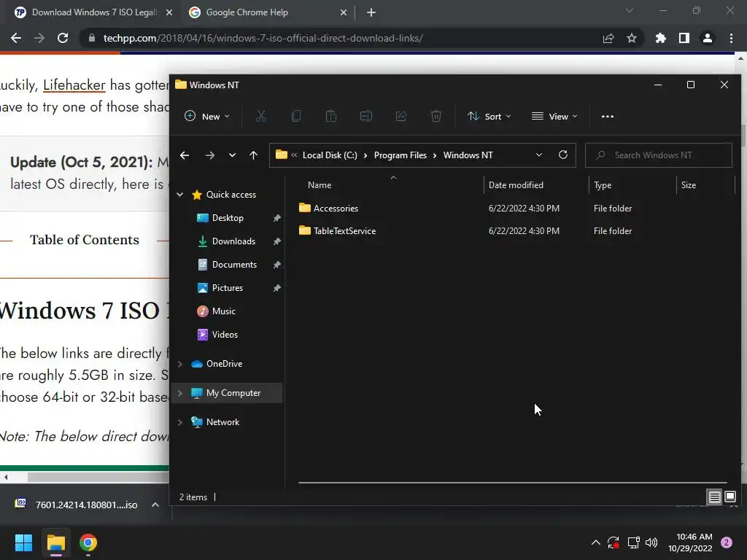The height and width of the screenshot is (560, 747).
Task: Click the Rename icon in Explorer toolbar
Action: pyautogui.click(x=366, y=116)
